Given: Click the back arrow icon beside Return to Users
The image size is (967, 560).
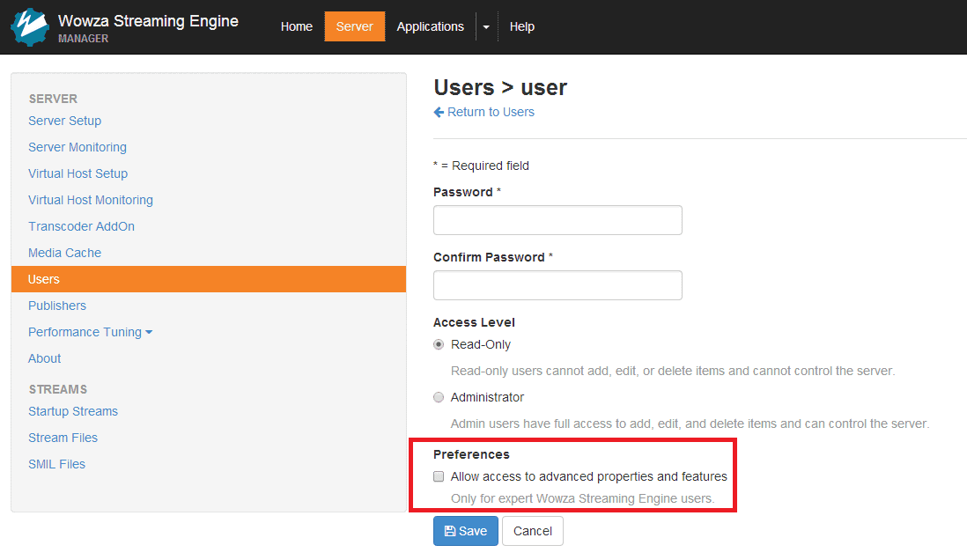Looking at the screenshot, I should pos(439,112).
